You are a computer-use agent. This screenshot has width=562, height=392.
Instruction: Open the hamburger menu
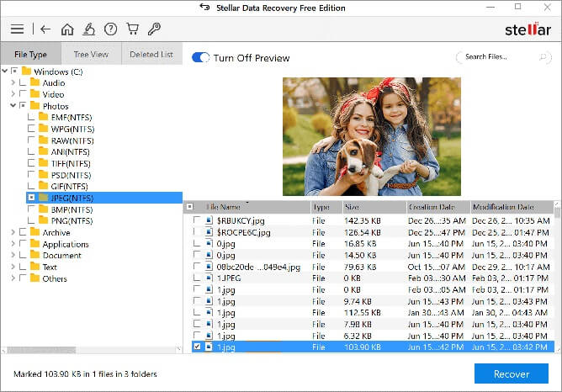coord(17,29)
